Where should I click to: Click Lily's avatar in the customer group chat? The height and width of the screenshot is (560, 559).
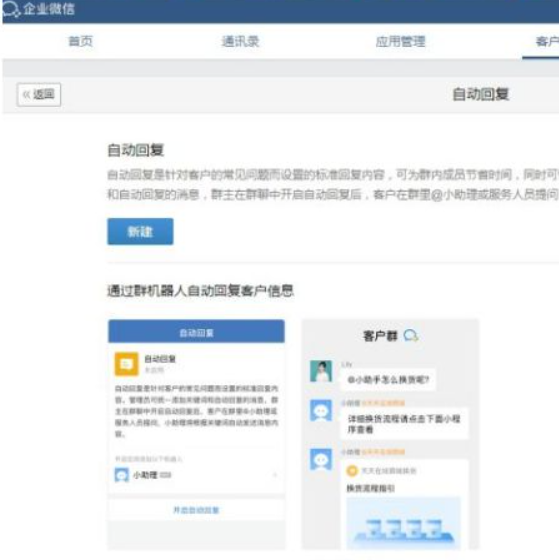pos(321,371)
